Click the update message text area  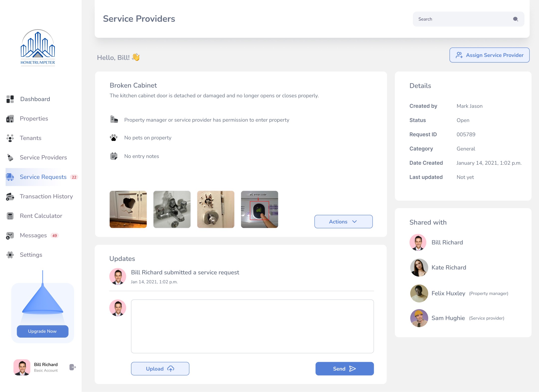(x=252, y=326)
